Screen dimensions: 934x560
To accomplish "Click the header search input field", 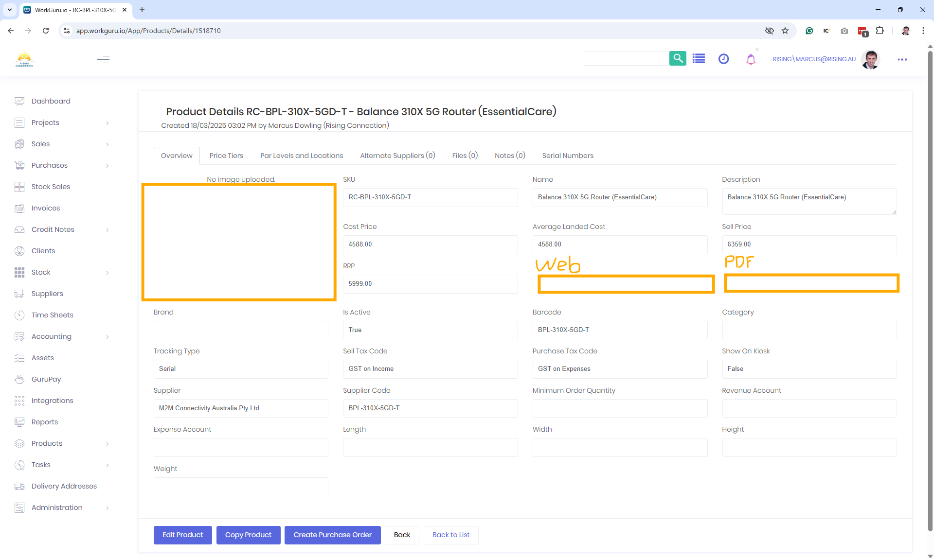I will point(626,59).
